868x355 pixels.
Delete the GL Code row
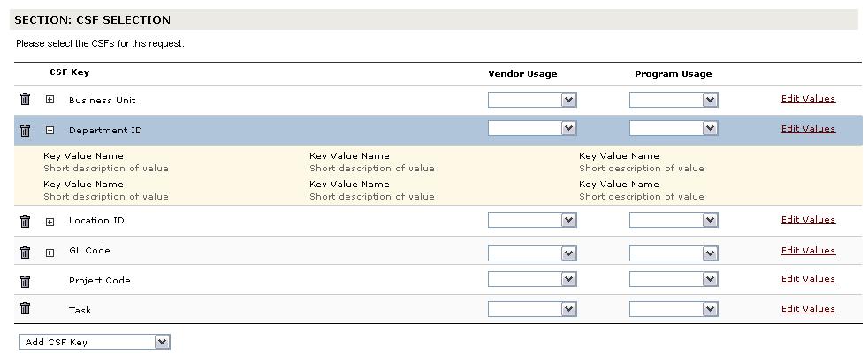coord(25,252)
